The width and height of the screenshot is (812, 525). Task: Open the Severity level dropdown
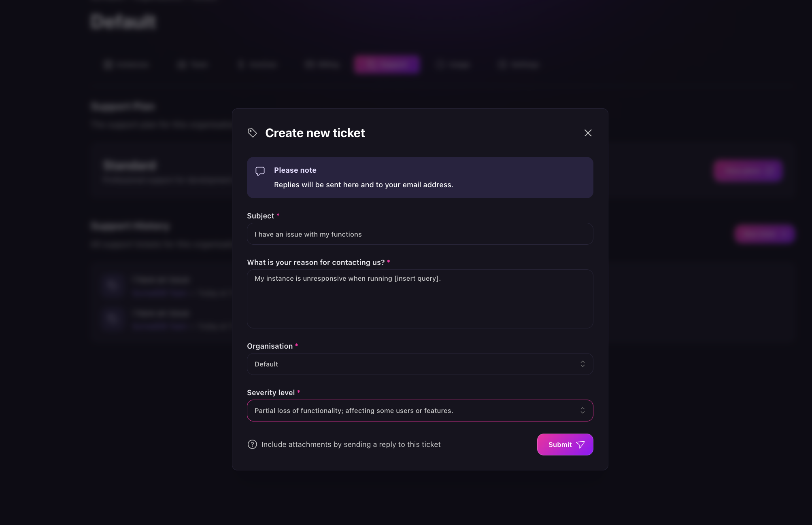[420, 410]
